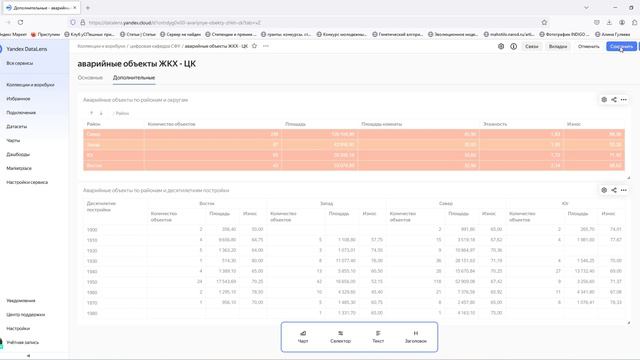Sort by the Износ column header in the top table
This screenshot has width=640, height=360.
573,124
